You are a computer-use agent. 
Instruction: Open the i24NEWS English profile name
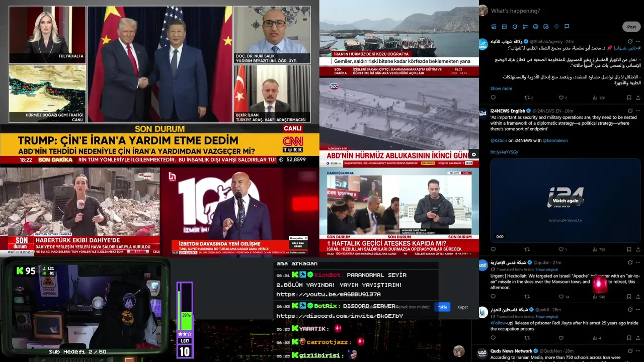508,111
